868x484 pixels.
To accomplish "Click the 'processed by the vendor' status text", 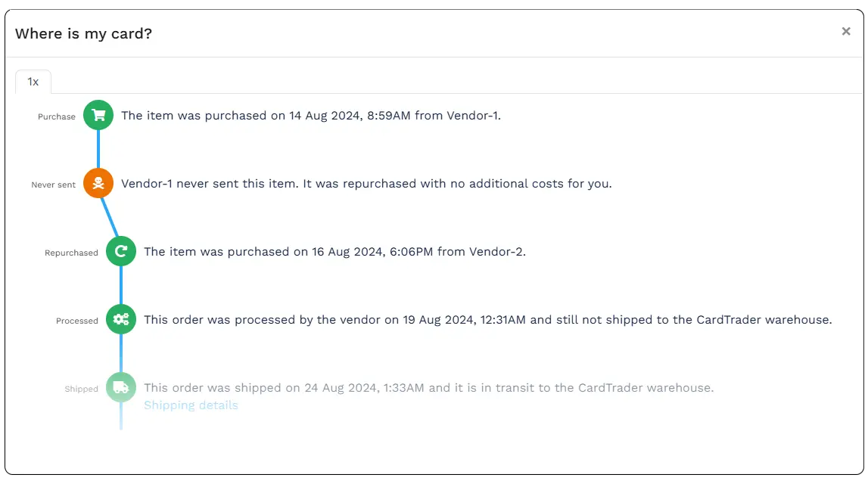I will pos(487,319).
